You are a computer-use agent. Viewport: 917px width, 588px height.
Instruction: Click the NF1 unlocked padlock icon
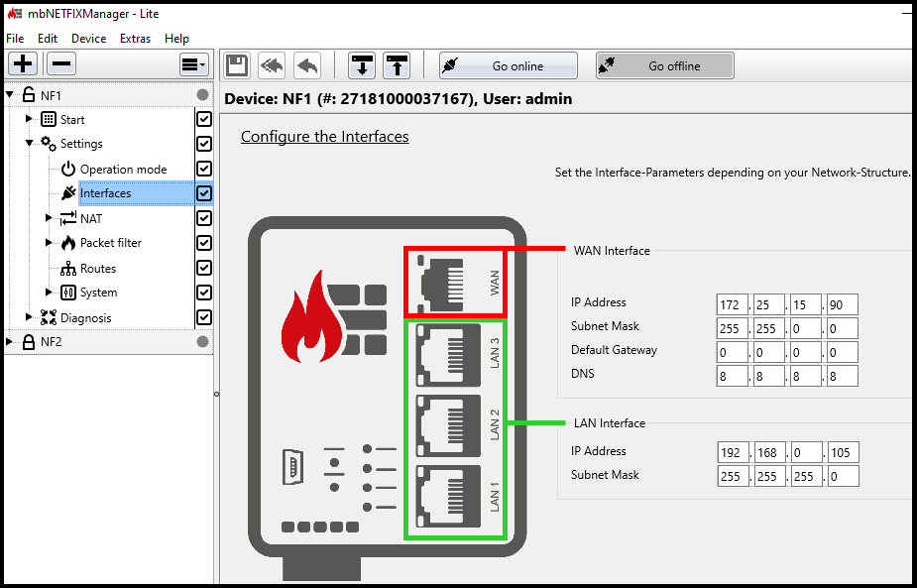(28, 95)
